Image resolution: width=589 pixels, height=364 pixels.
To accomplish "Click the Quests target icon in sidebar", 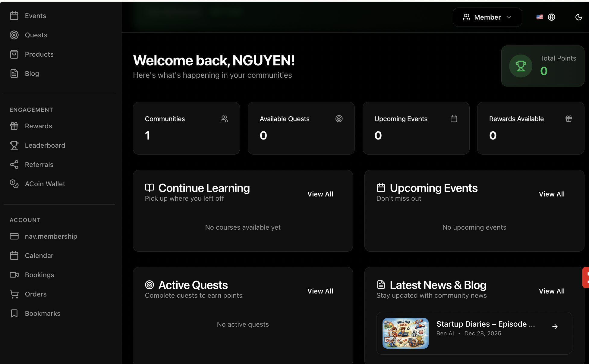I will coord(14,35).
